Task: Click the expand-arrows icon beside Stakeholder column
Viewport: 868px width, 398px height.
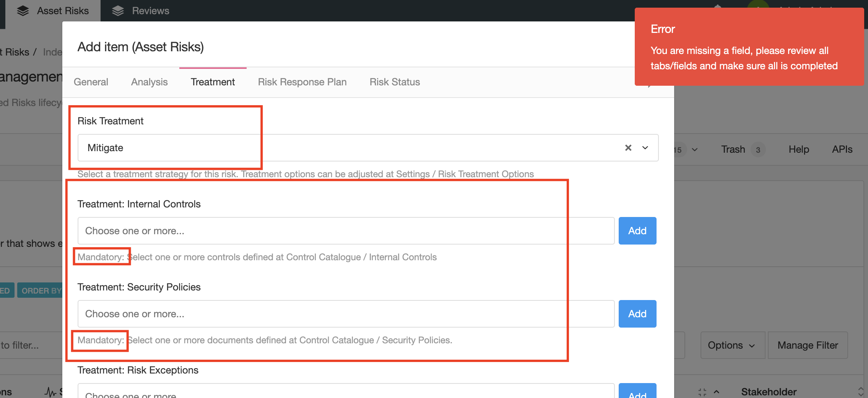Action: [702, 391]
